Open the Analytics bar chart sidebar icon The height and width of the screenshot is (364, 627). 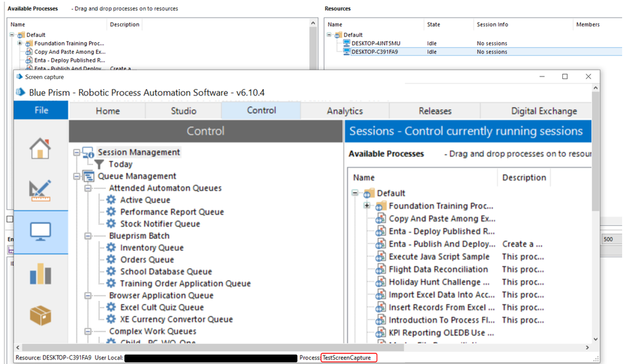(40, 274)
